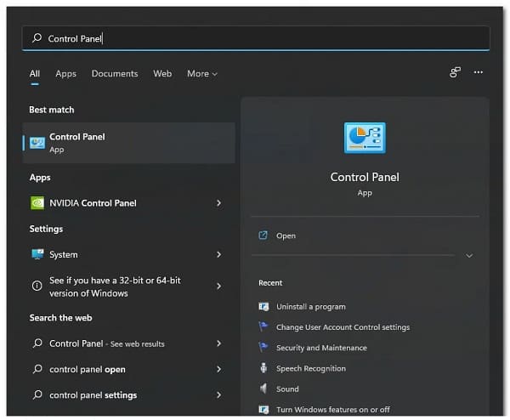Expand the 32-bit or 64-bit result chevron

[x=219, y=286]
